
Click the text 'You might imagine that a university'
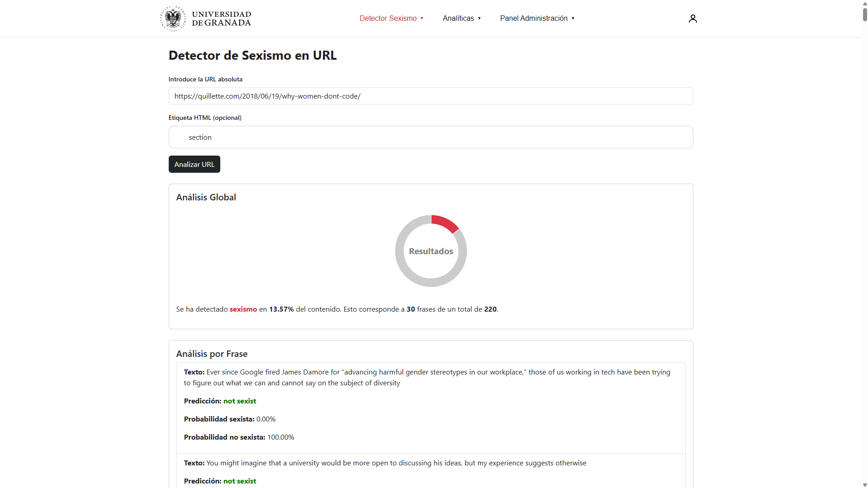point(396,463)
